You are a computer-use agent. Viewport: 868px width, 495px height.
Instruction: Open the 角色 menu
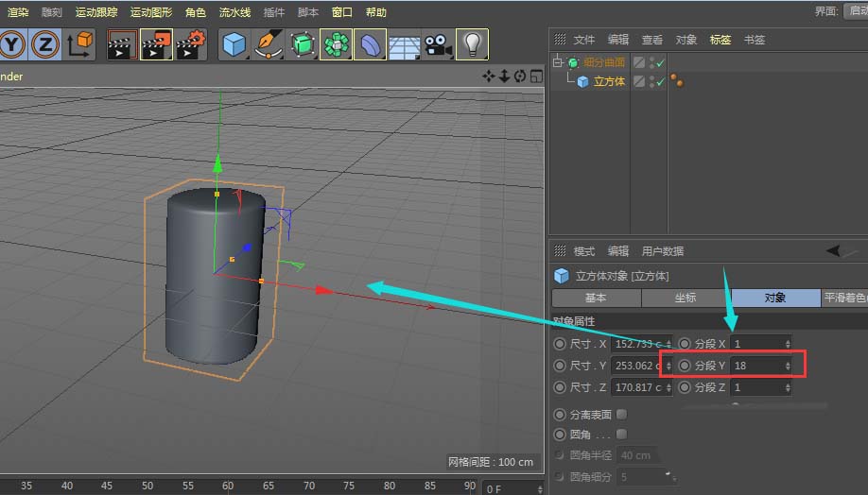[195, 12]
